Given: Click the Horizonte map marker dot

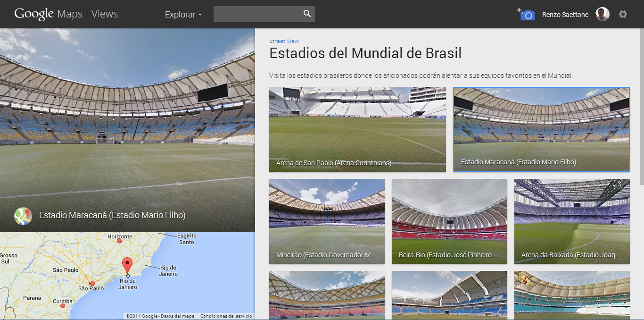Looking at the screenshot, I should (119, 241).
